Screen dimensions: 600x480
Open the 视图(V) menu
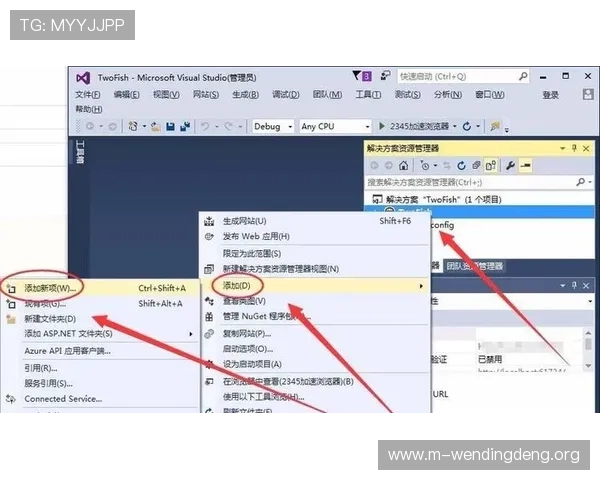click(166, 95)
